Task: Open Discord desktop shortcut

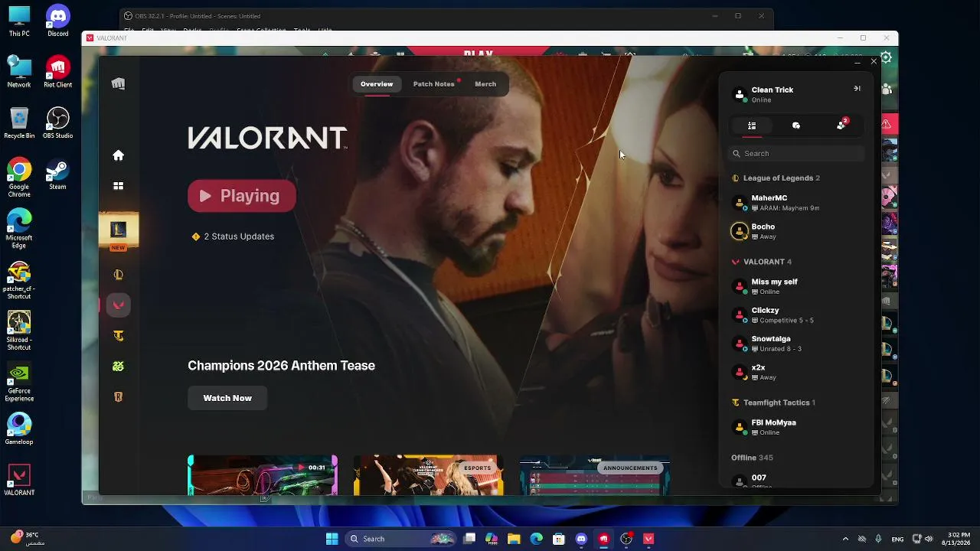Action: [x=58, y=21]
